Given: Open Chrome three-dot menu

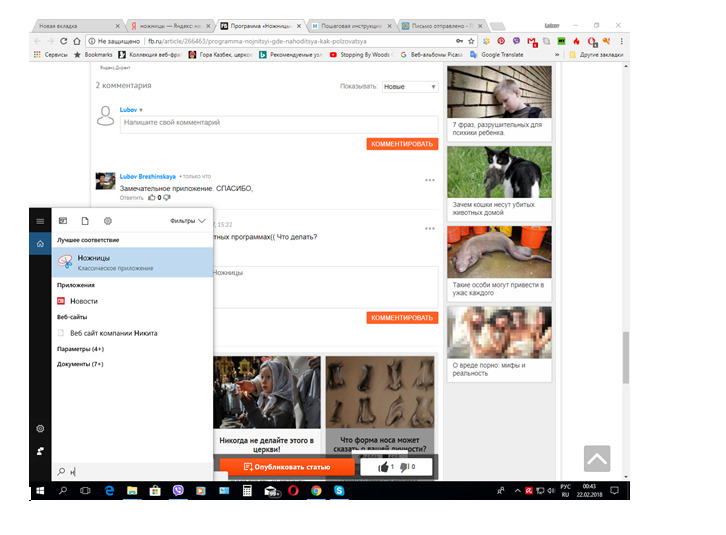Looking at the screenshot, I should (621, 41).
